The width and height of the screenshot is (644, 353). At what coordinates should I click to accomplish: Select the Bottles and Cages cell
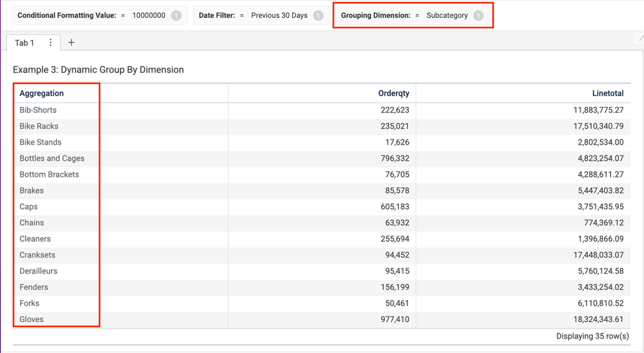[x=52, y=159]
